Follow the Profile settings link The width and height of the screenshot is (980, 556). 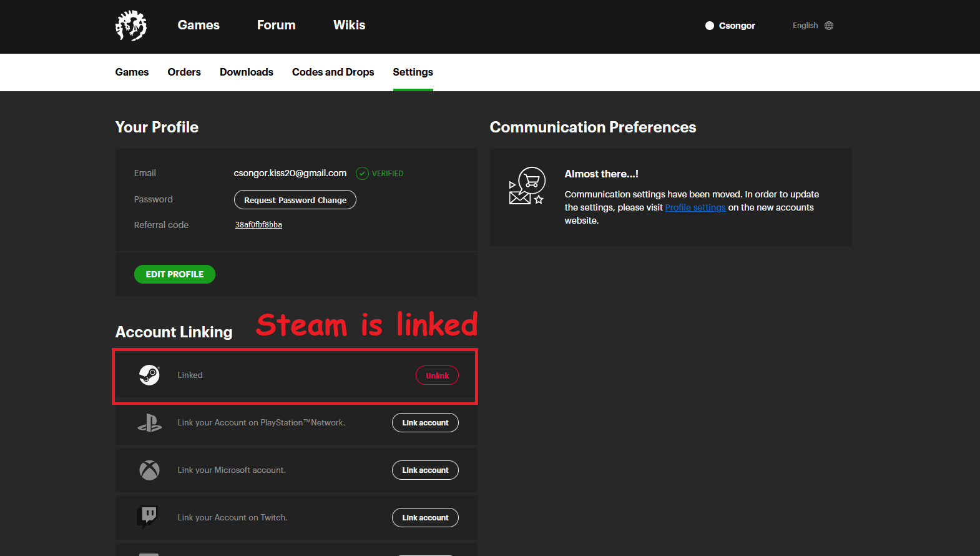click(x=695, y=207)
